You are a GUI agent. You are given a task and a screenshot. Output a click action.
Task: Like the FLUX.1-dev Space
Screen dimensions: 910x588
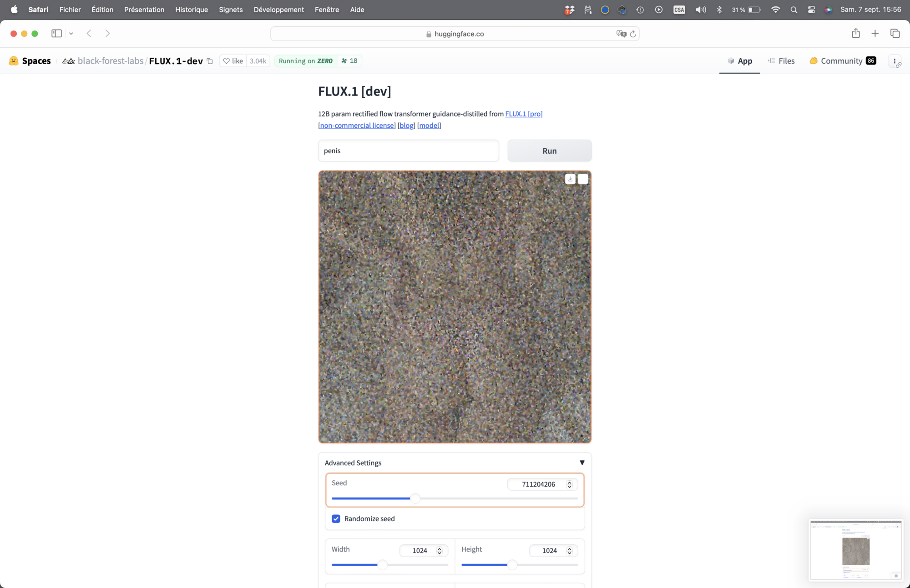[233, 61]
